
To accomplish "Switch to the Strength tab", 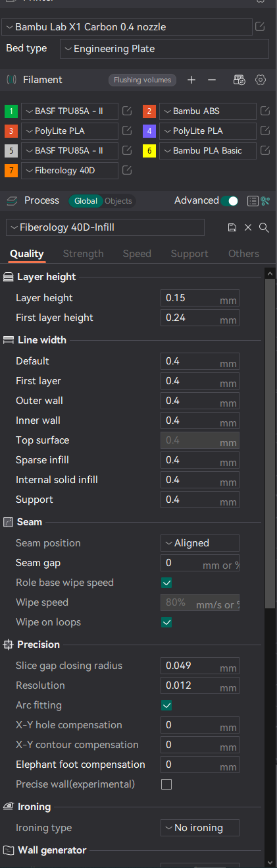I will tap(84, 254).
